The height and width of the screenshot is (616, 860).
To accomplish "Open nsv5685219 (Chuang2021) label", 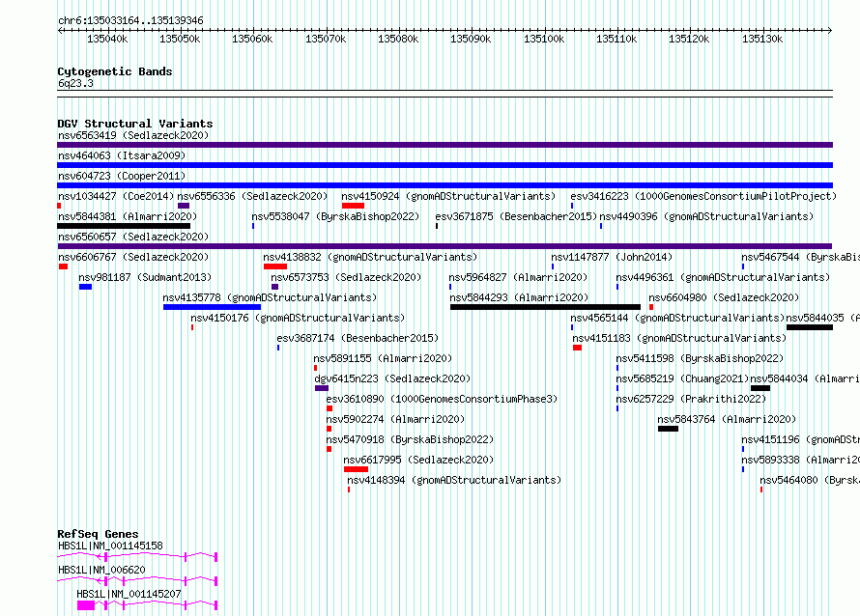I will [x=682, y=378].
